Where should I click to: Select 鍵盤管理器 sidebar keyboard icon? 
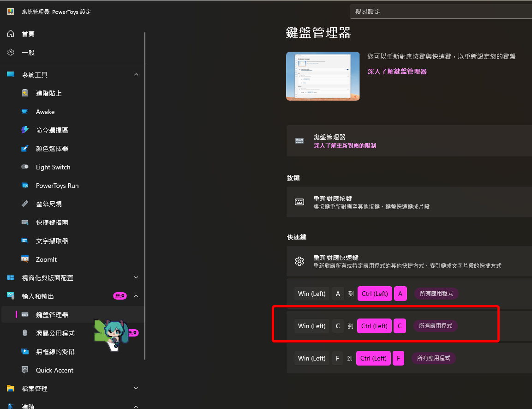point(25,315)
